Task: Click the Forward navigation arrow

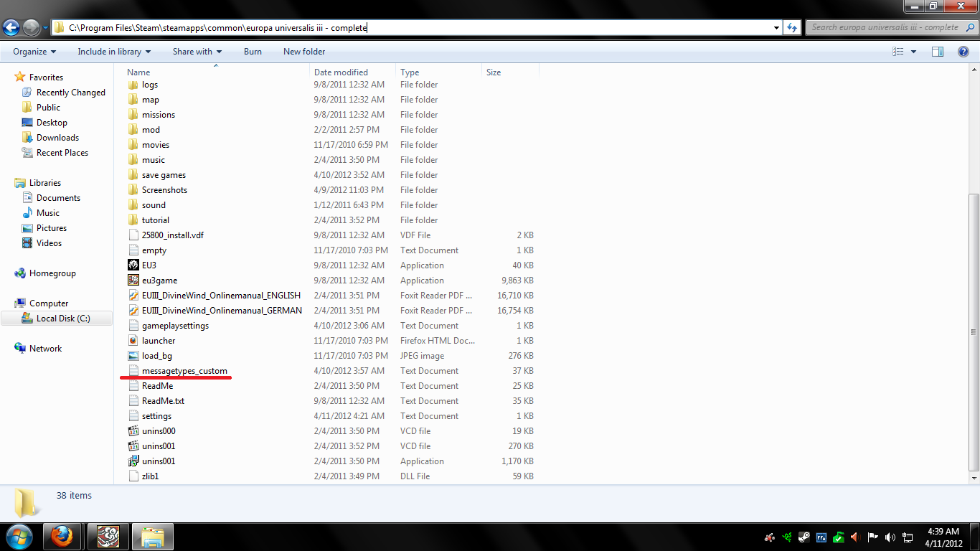Action: coord(31,27)
